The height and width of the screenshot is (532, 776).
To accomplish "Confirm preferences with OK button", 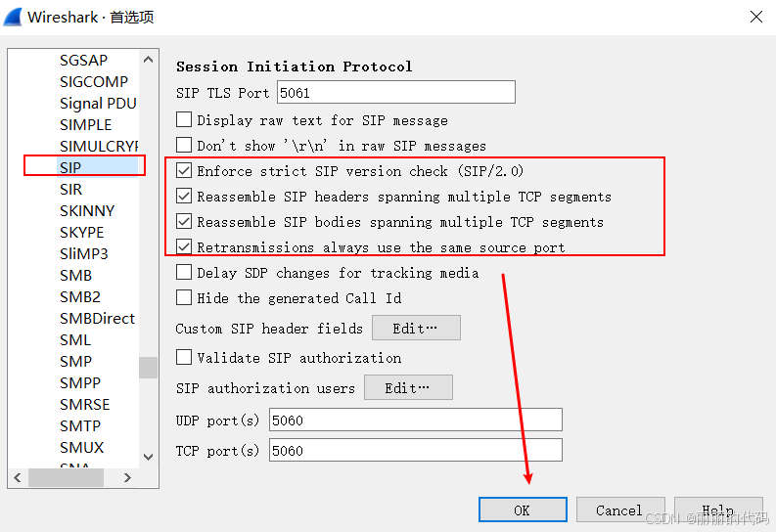I will click(523, 510).
